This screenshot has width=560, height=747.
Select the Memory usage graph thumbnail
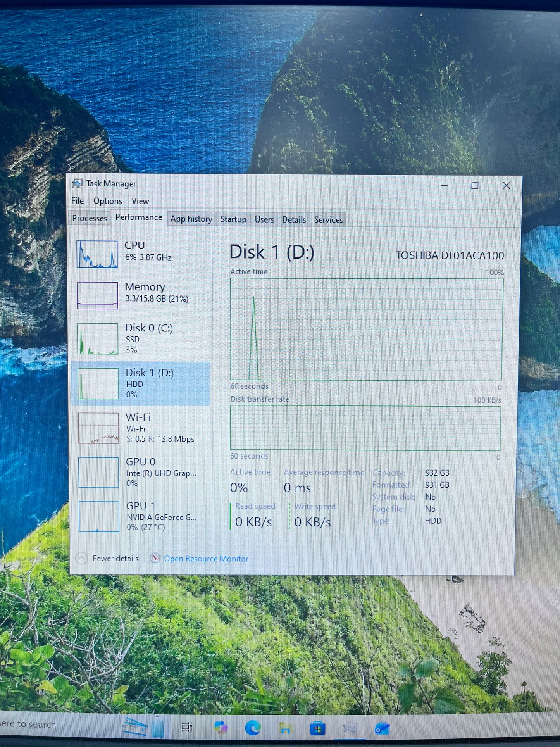tap(97, 295)
